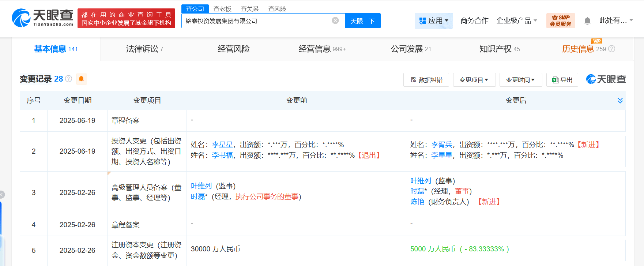
Task: Click the 注册资本变更 cell in row 5
Action: click(x=147, y=250)
